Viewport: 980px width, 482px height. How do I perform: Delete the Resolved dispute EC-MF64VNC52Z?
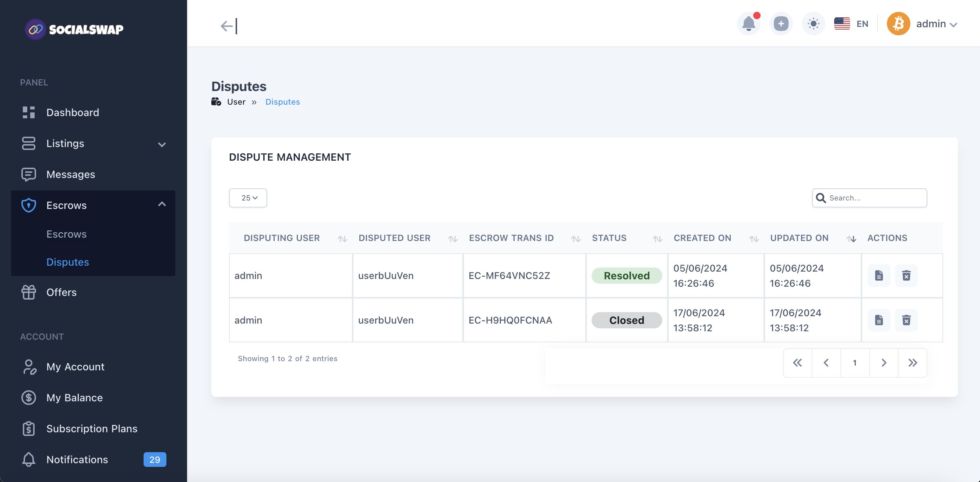(906, 275)
